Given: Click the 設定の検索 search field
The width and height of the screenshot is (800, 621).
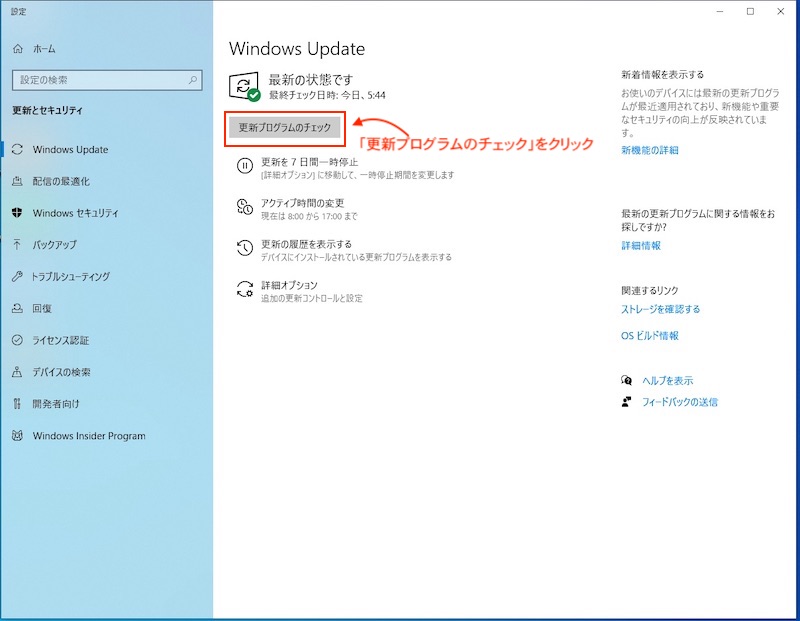Looking at the screenshot, I should pos(107,80).
